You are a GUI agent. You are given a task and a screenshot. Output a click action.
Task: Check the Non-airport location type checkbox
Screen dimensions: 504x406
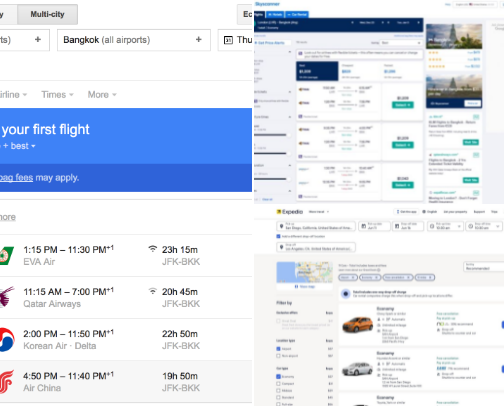click(278, 356)
